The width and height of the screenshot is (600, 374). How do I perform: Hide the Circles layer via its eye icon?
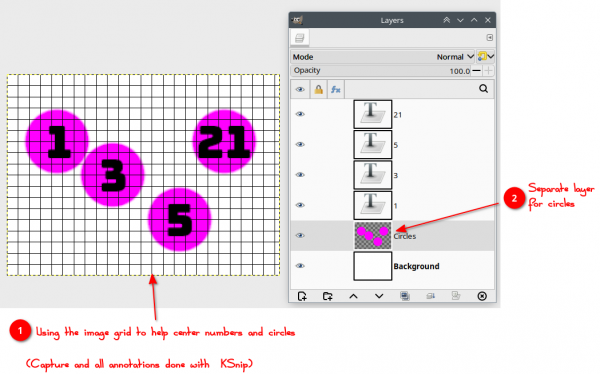[x=300, y=235]
